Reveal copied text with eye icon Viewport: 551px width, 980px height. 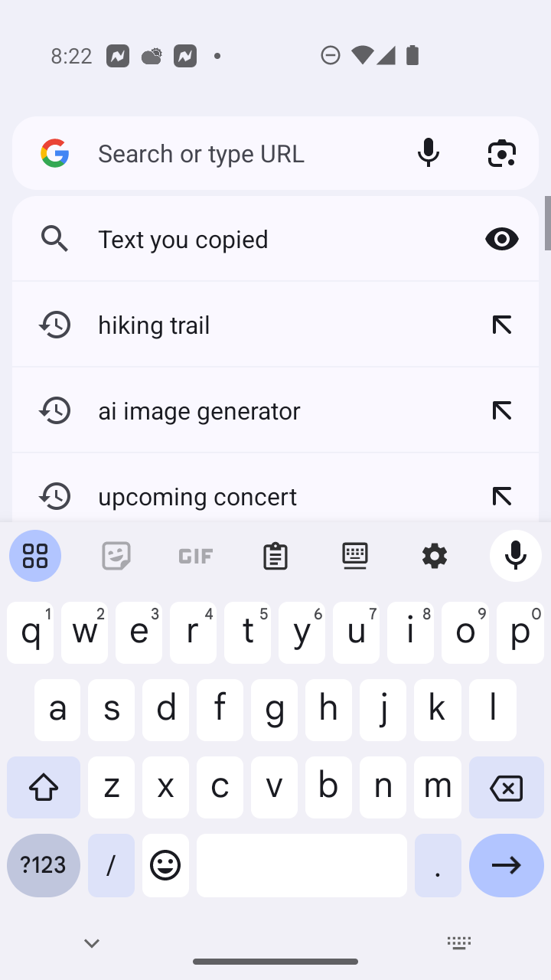502,239
